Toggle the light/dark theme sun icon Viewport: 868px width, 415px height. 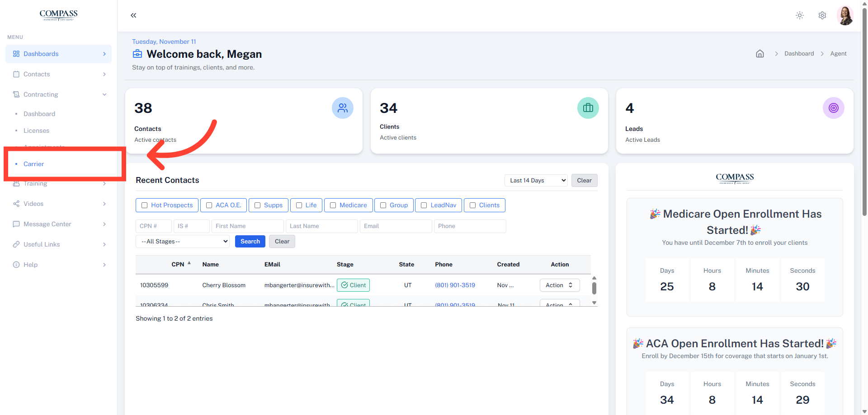799,15
